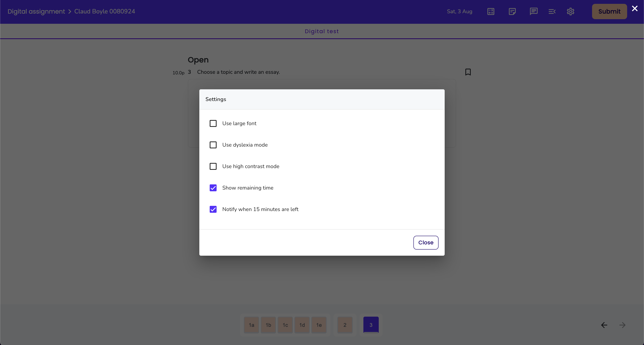This screenshot has height=345, width=644.
Task: Open the calculator icon in header
Action: 491,11
